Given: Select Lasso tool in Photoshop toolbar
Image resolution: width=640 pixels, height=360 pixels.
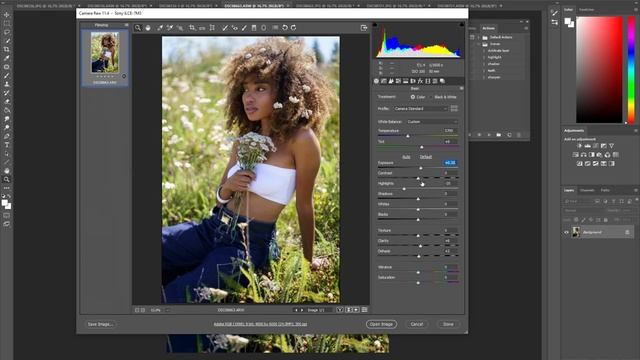Looking at the screenshot, I should point(7,32).
